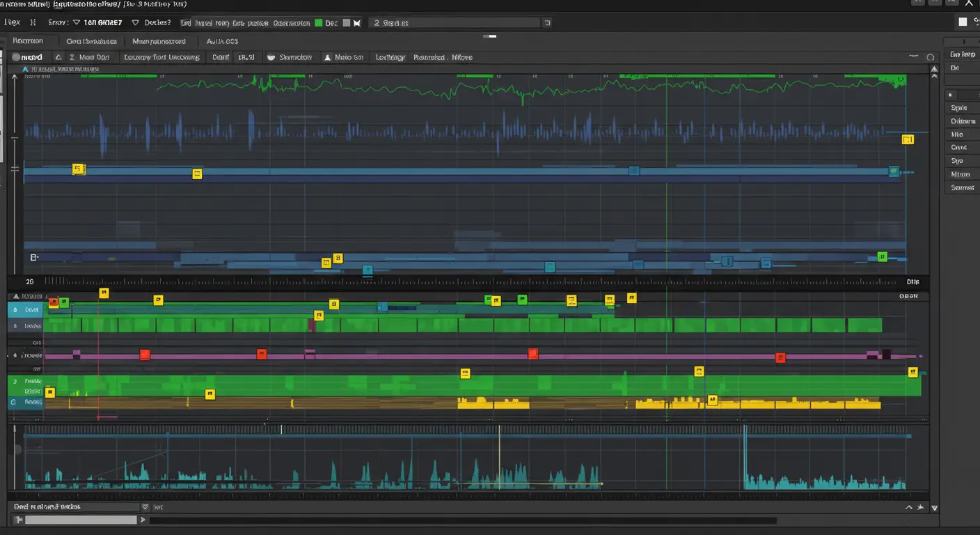
Task: Select the teal "Dovt" track header
Action: pyautogui.click(x=26, y=309)
